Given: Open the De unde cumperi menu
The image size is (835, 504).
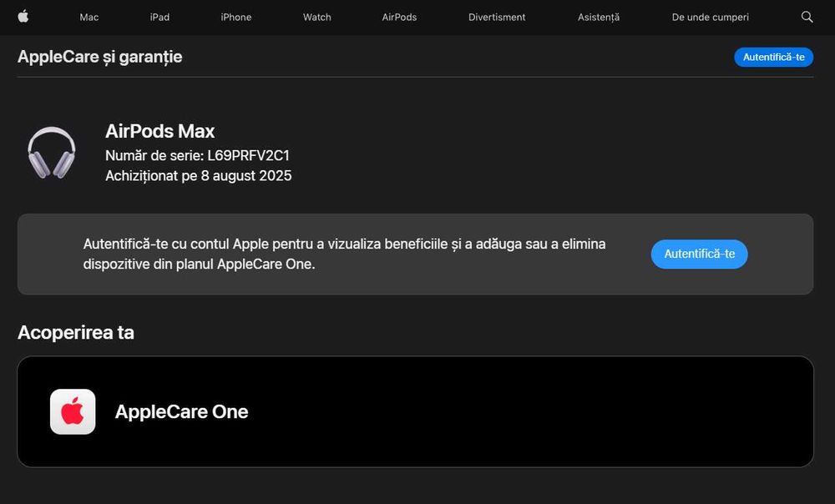Looking at the screenshot, I should (x=711, y=17).
